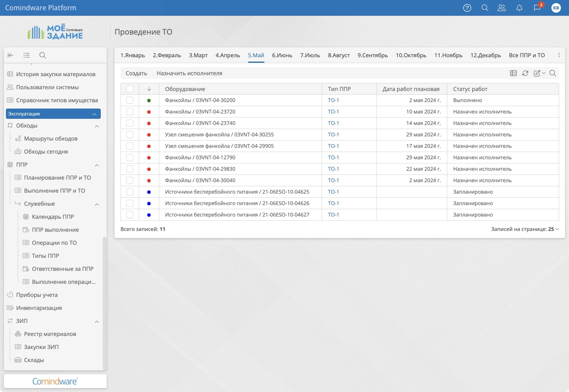The height and width of the screenshot is (392, 569).
Task: Open ТО-1 link for row 21-06ESO-10-04626
Action: [333, 203]
